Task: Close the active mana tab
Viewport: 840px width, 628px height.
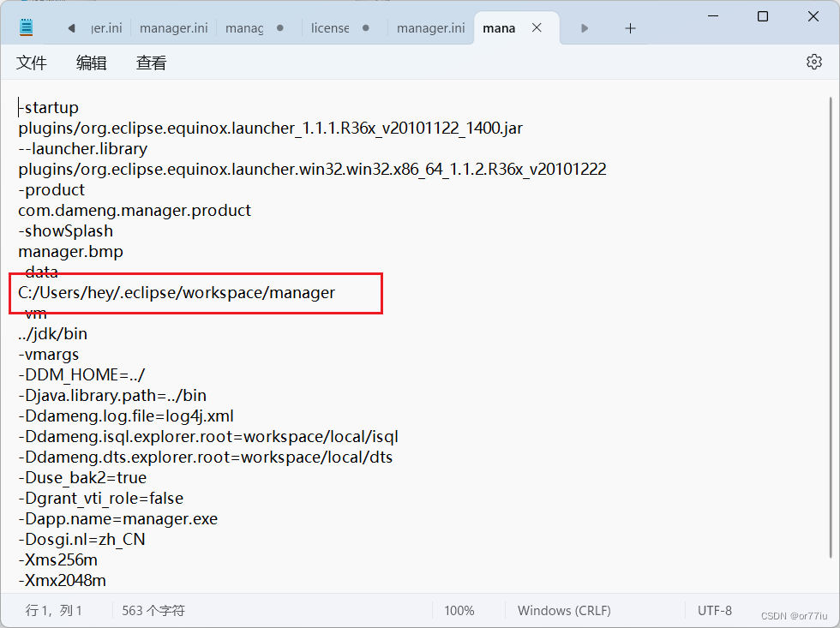Action: [537, 27]
